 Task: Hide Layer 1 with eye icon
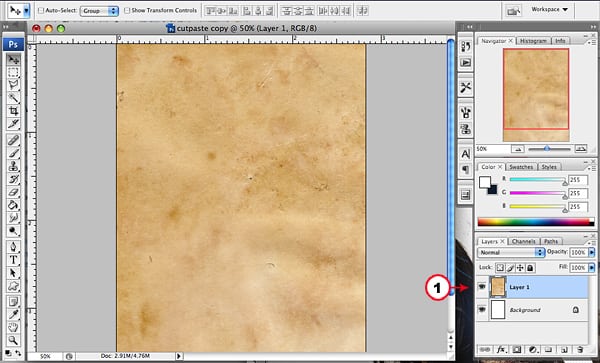click(x=482, y=286)
